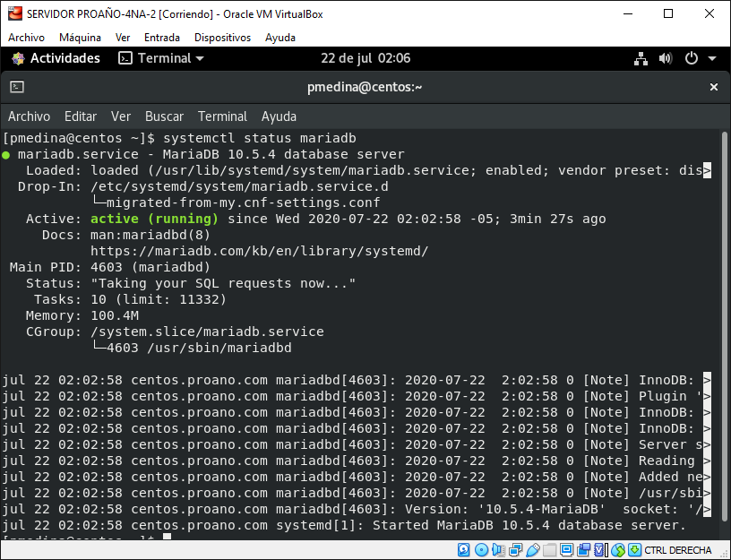Open terminal Ver menu
Screen dimensions: 731x560
[x=121, y=116]
